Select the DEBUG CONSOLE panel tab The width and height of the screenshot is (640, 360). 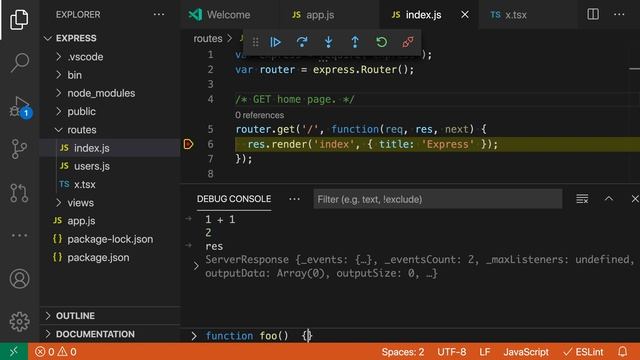pyautogui.click(x=234, y=199)
